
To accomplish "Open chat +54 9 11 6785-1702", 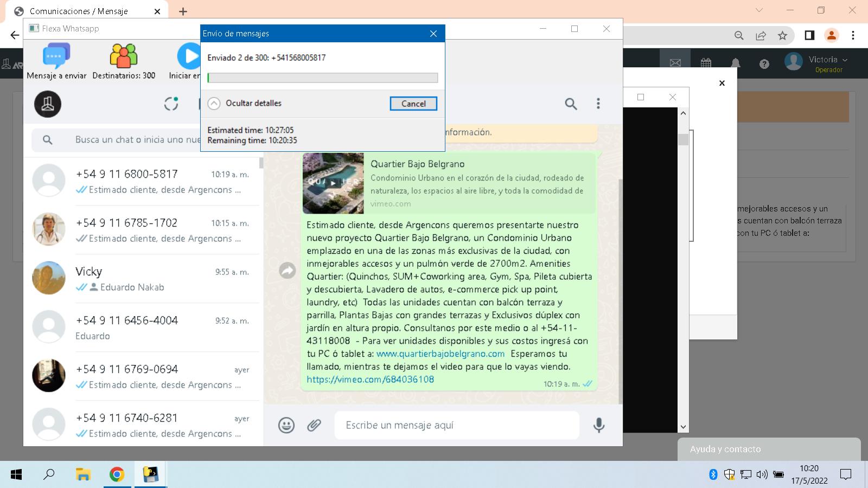I will coord(142,230).
